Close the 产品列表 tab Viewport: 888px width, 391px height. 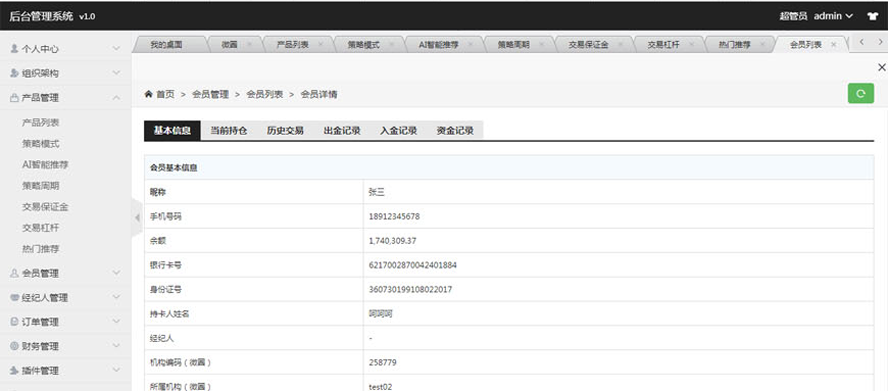point(321,45)
